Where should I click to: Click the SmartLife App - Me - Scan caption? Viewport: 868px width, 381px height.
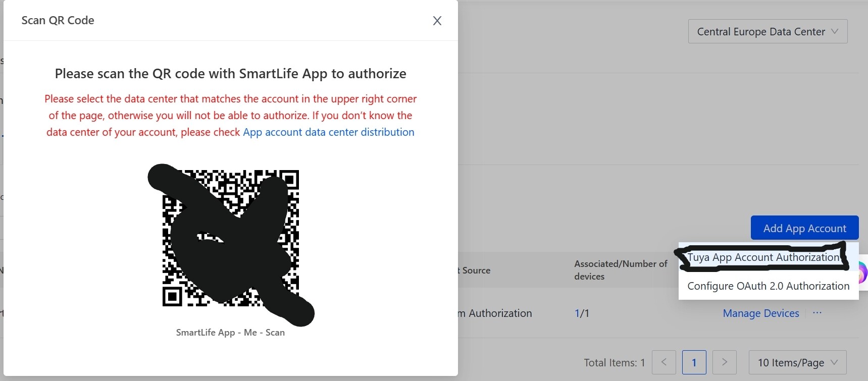coord(230,333)
